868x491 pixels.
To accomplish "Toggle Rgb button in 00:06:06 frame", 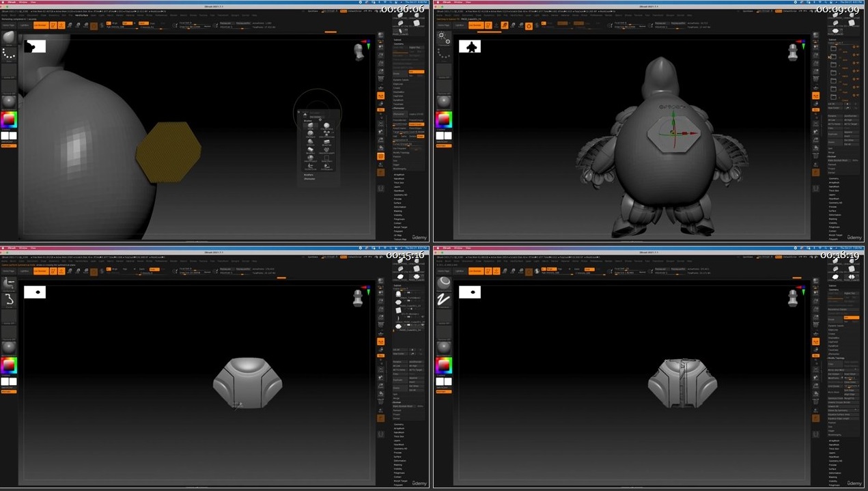I will (x=127, y=23).
